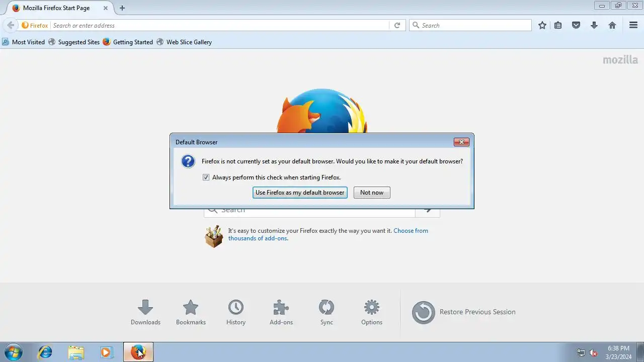This screenshot has height=362, width=644.
Task: Show your bookmarks list icon
Action: 558,25
